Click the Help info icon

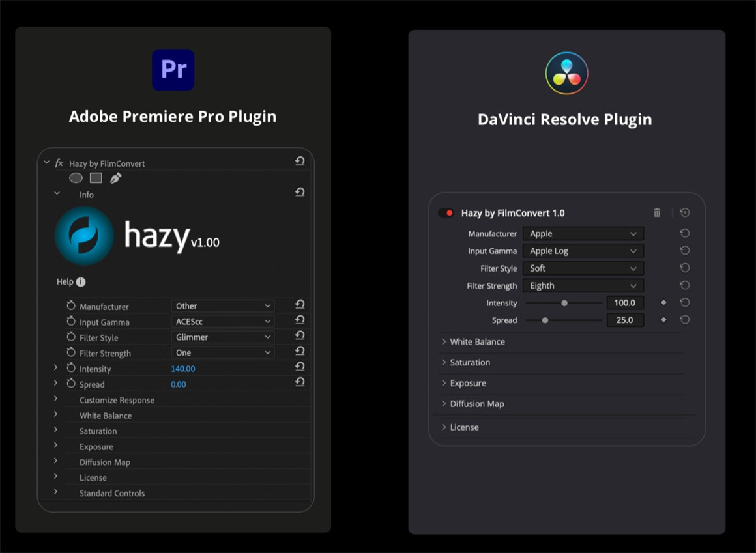coord(81,282)
